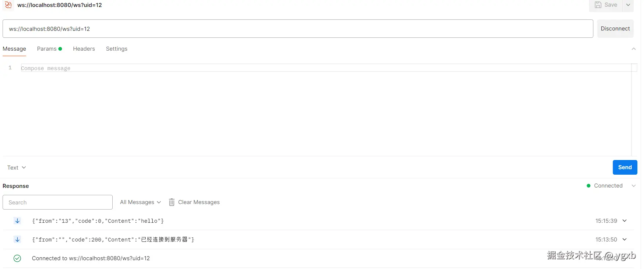Open the Save options dropdown arrow
Viewport: 644px width, 269px height.
click(628, 5)
